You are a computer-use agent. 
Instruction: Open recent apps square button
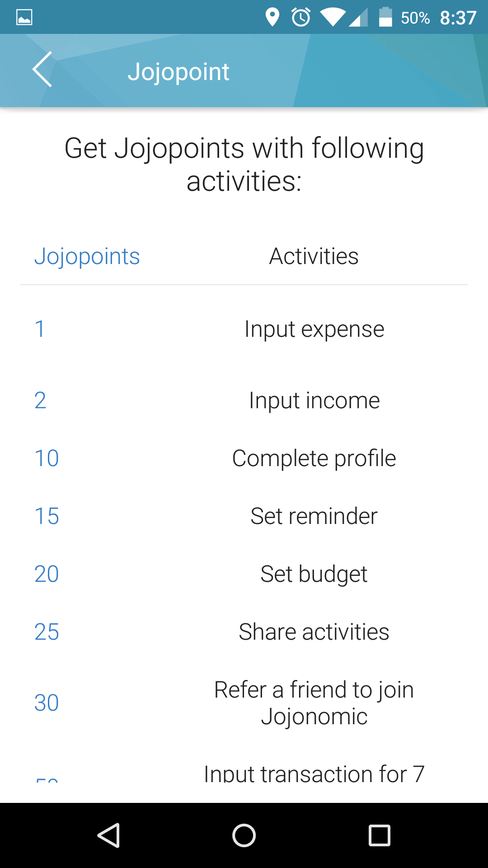click(x=380, y=835)
